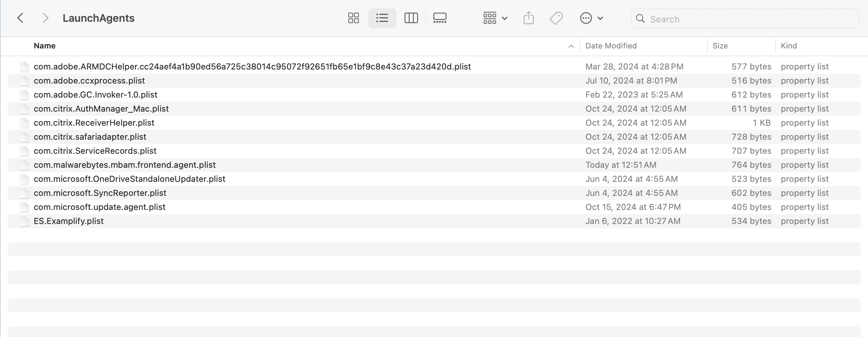This screenshot has height=337, width=868.
Task: Select com.citrix.ServiceRecords.plist file name
Action: click(95, 151)
